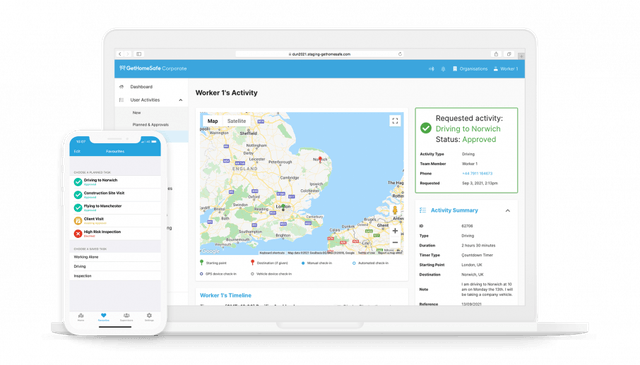Image resolution: width=640 pixels, height=365 pixels.
Task: Tap saved task Inspection on phone
Action: click(x=115, y=276)
